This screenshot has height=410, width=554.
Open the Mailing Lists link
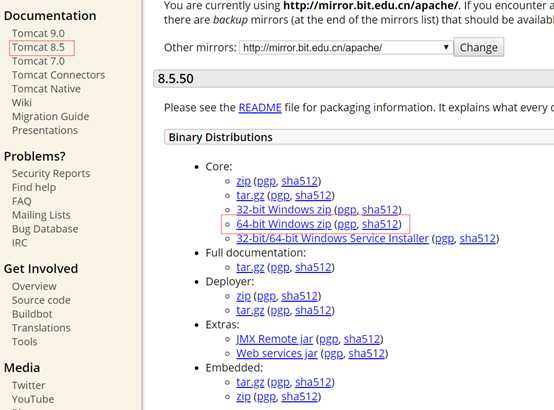pyautogui.click(x=41, y=215)
